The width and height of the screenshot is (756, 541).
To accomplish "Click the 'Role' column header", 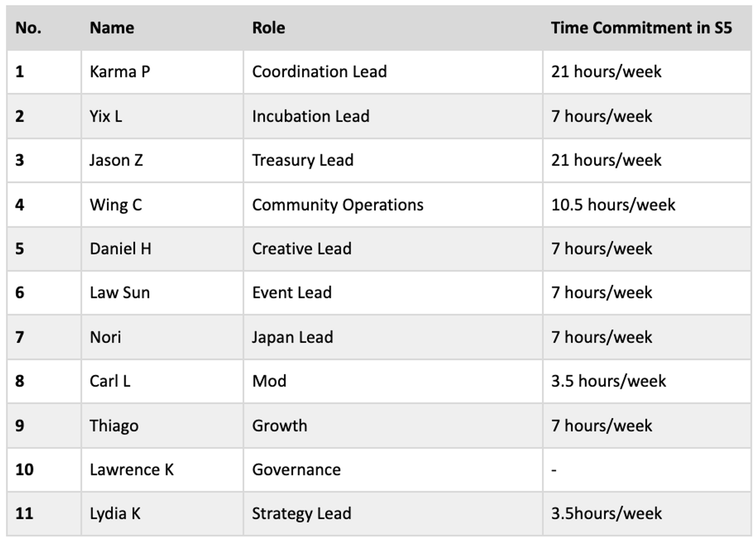I will pos(269,28).
